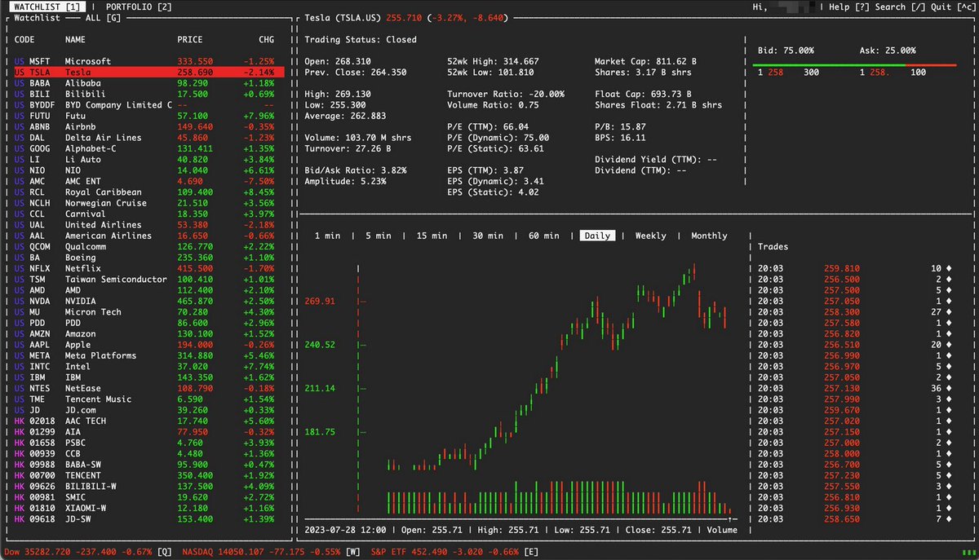Select the MSFT Microsoft row
This screenshot has height=560, width=979.
pos(148,61)
